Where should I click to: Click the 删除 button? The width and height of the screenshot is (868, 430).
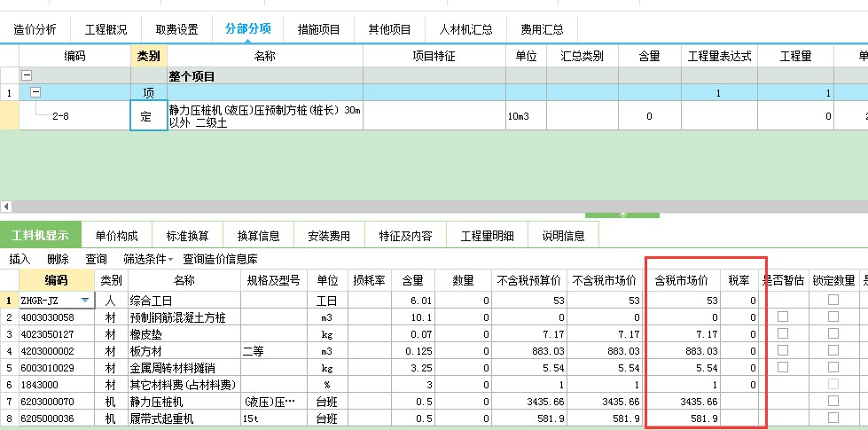[x=58, y=259]
